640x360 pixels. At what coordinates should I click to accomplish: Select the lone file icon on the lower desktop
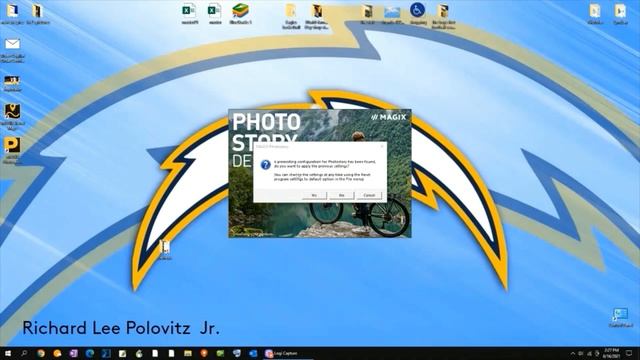click(165, 249)
